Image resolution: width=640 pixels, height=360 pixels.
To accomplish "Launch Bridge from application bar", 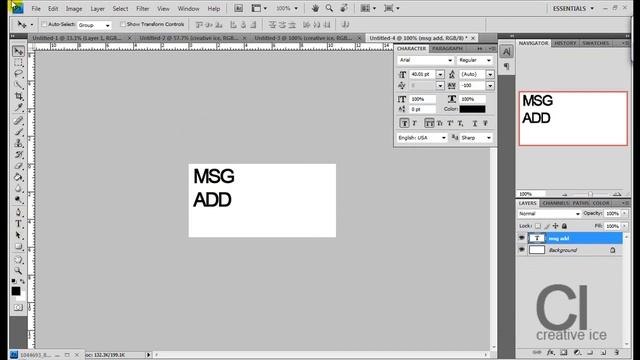I will click(238, 8).
